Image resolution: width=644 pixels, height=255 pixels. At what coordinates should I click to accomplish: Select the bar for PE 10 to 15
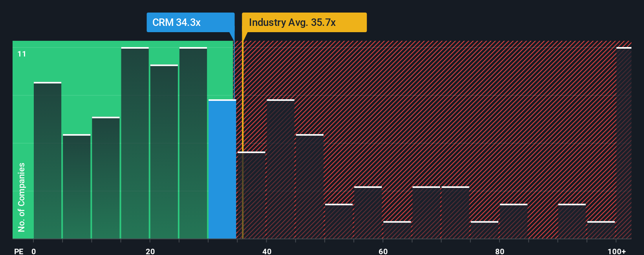coord(106,178)
